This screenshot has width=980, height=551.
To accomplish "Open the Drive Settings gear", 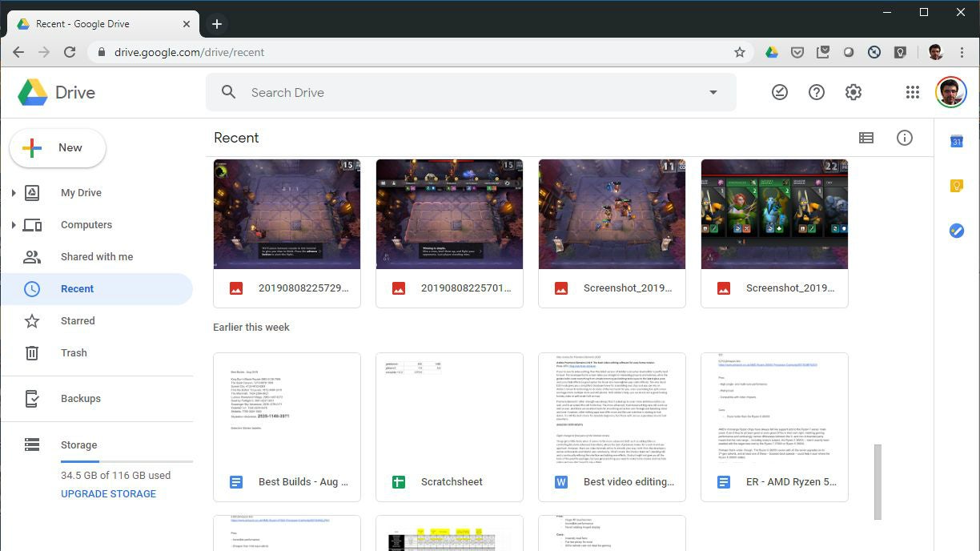I will tap(853, 92).
